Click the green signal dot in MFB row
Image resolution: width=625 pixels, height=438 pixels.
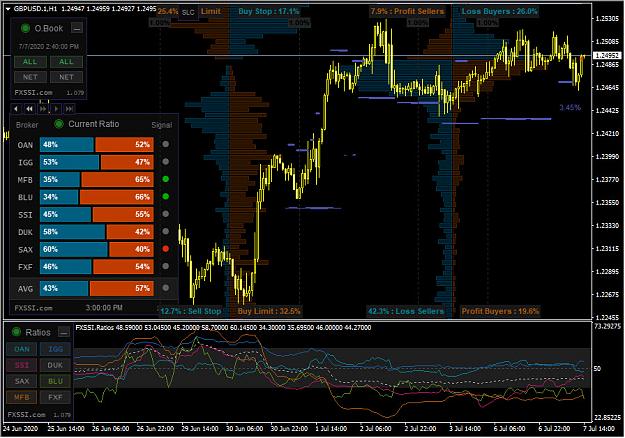pyautogui.click(x=165, y=179)
